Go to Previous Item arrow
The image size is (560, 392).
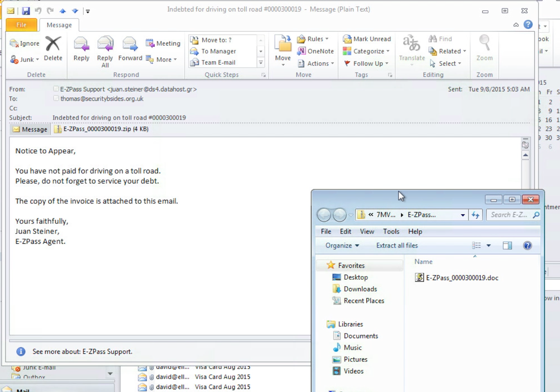click(x=63, y=11)
